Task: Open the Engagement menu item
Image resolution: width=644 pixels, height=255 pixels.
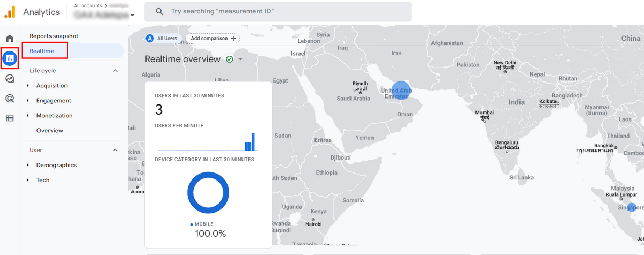Action: pos(54,101)
